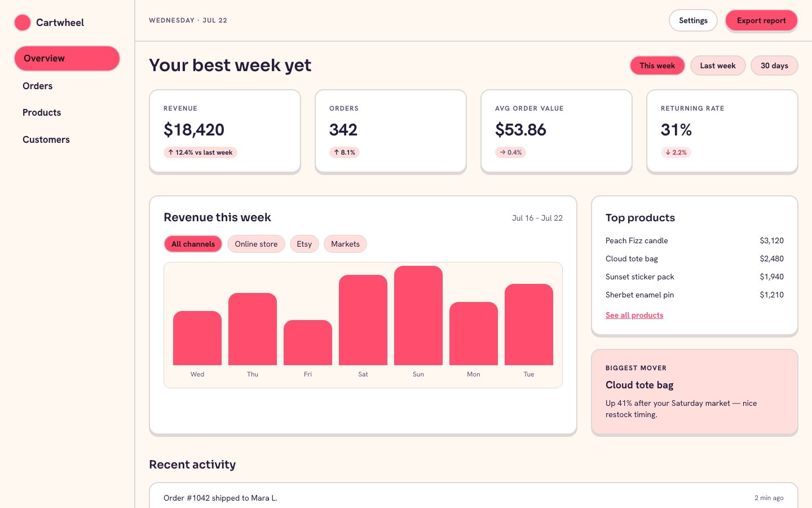Image resolution: width=812 pixels, height=508 pixels.
Task: Click the 12.4% vs last week badge
Action: point(200,152)
